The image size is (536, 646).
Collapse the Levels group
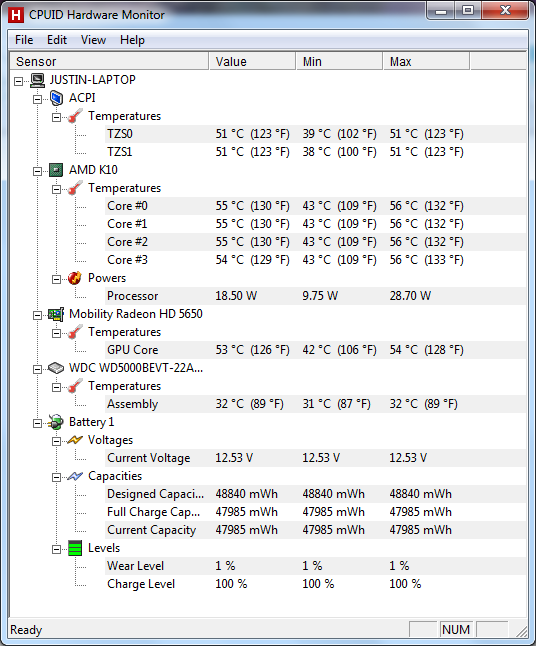click(x=56, y=550)
